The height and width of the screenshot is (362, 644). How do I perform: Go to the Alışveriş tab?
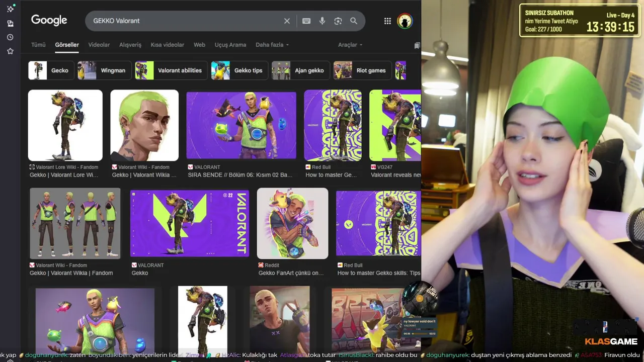[130, 45]
